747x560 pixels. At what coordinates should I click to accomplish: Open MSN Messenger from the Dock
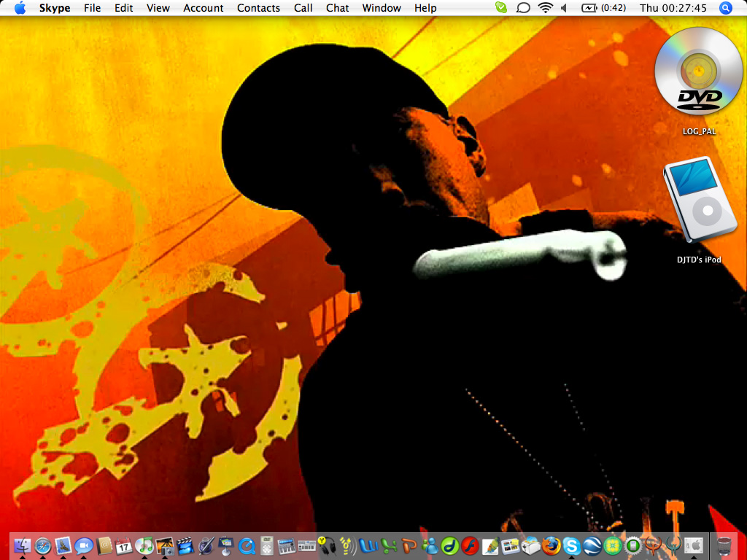[x=429, y=545]
